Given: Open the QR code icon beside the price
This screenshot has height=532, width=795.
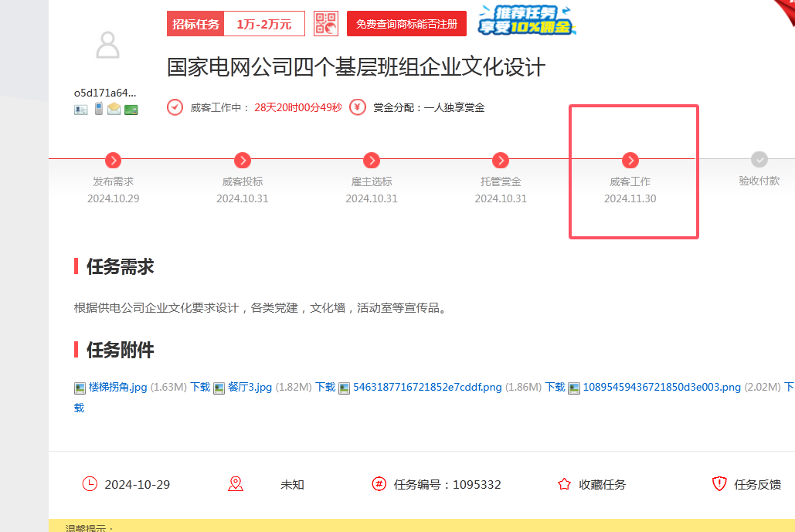Looking at the screenshot, I should point(325,24).
